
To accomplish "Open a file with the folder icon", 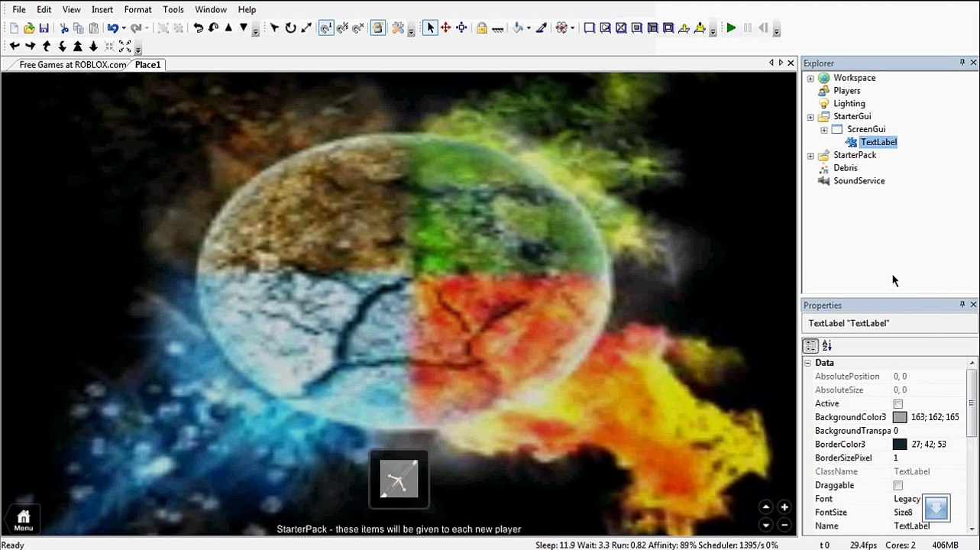I will pyautogui.click(x=29, y=28).
